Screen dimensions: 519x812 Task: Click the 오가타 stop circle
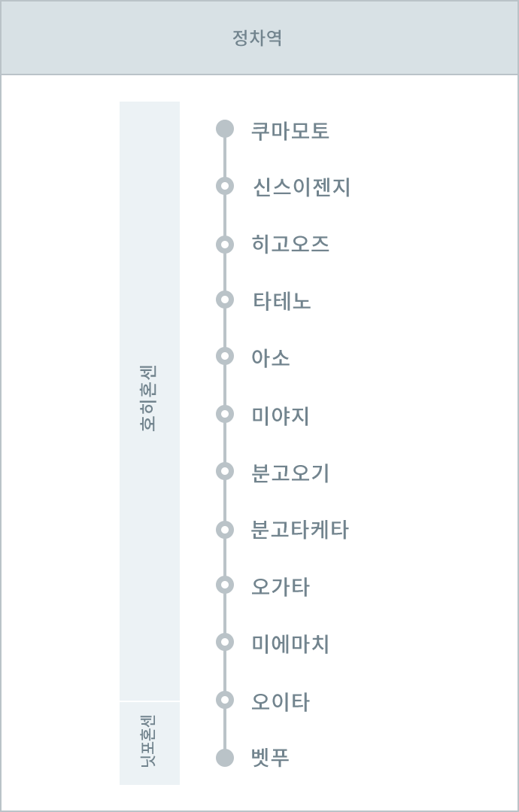tap(225, 585)
